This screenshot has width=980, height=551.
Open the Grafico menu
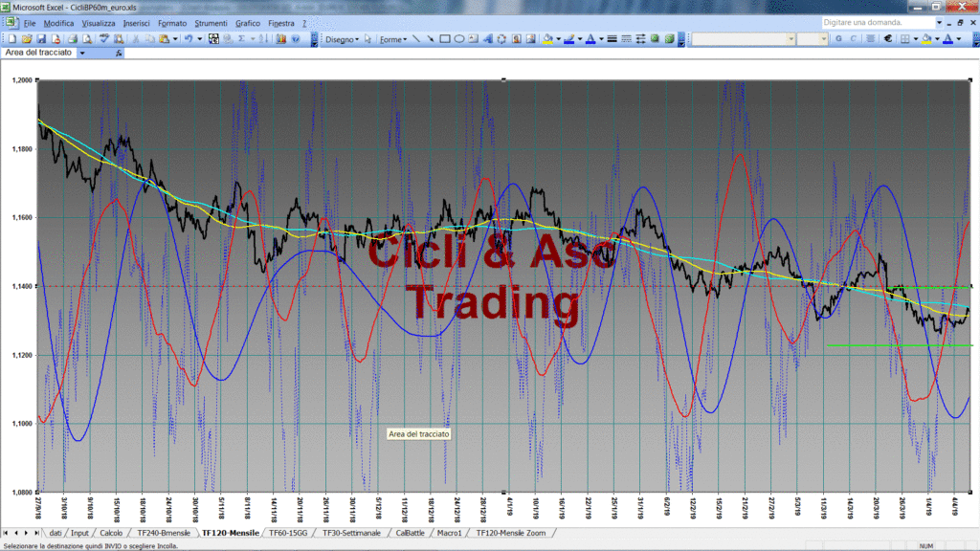point(248,23)
